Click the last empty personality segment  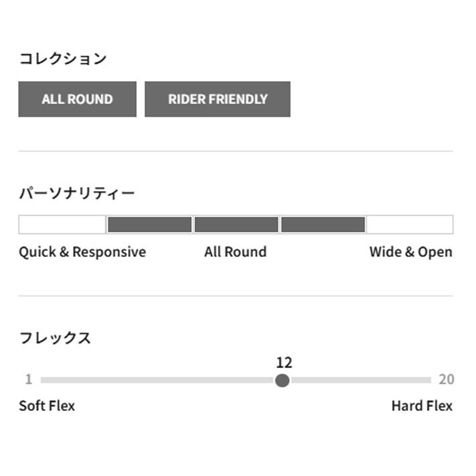click(x=410, y=225)
